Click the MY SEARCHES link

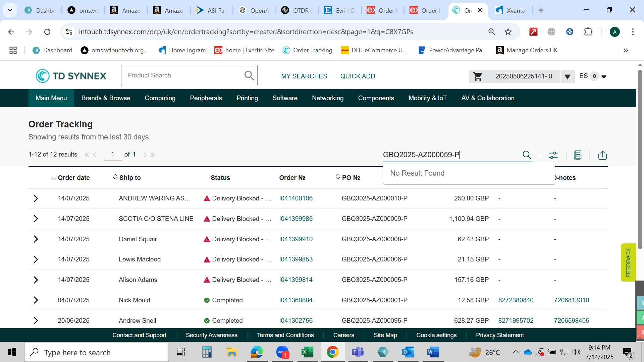pos(304,76)
